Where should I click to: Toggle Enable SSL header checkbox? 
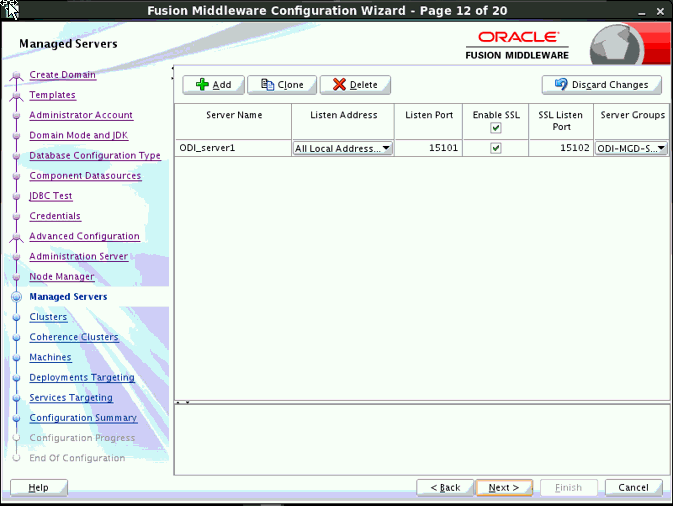point(496,128)
